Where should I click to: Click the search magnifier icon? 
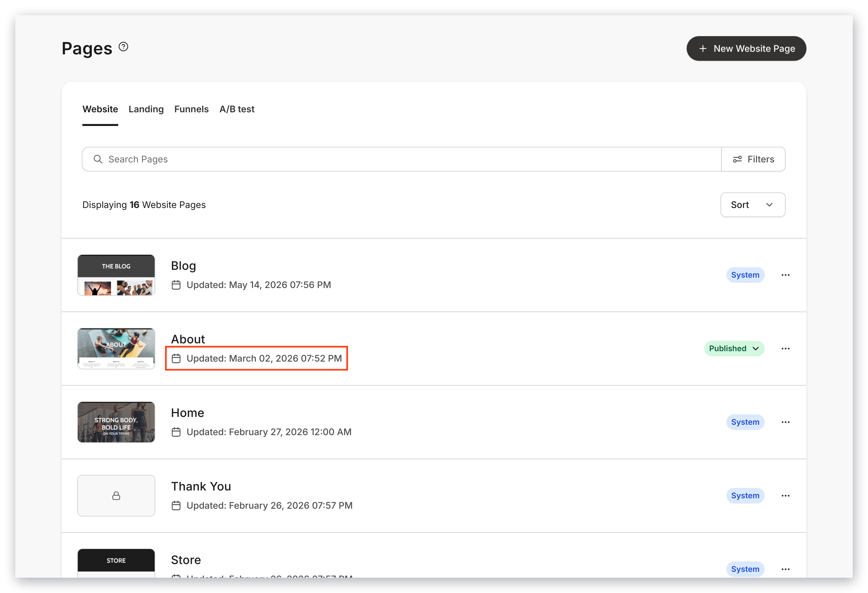point(98,159)
